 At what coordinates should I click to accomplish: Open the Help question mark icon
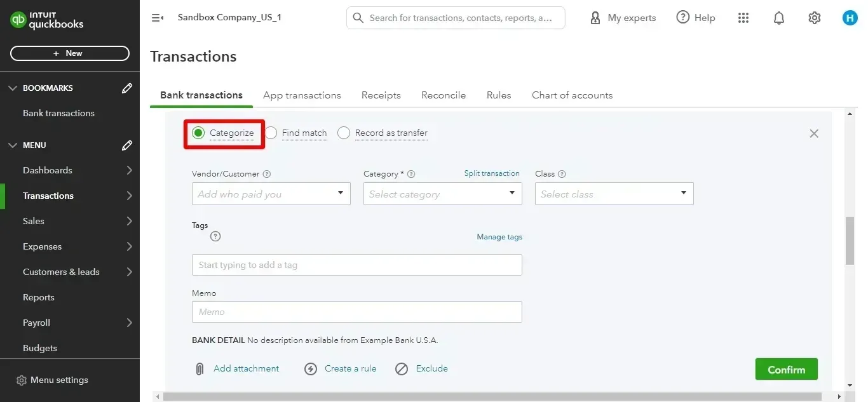pos(683,17)
